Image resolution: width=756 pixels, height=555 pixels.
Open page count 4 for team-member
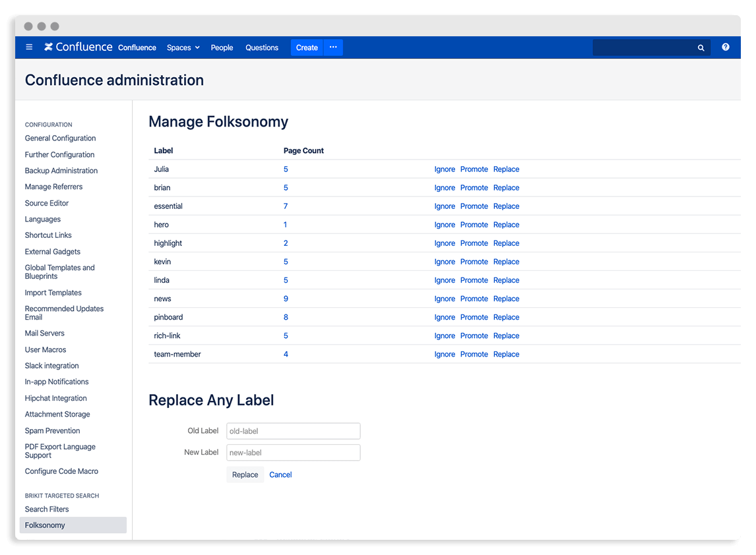[286, 355]
